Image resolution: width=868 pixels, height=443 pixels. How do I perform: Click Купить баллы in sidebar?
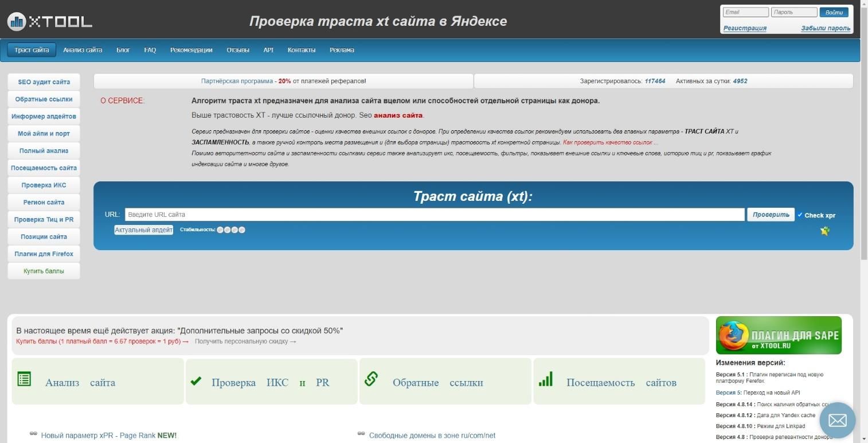click(x=44, y=271)
